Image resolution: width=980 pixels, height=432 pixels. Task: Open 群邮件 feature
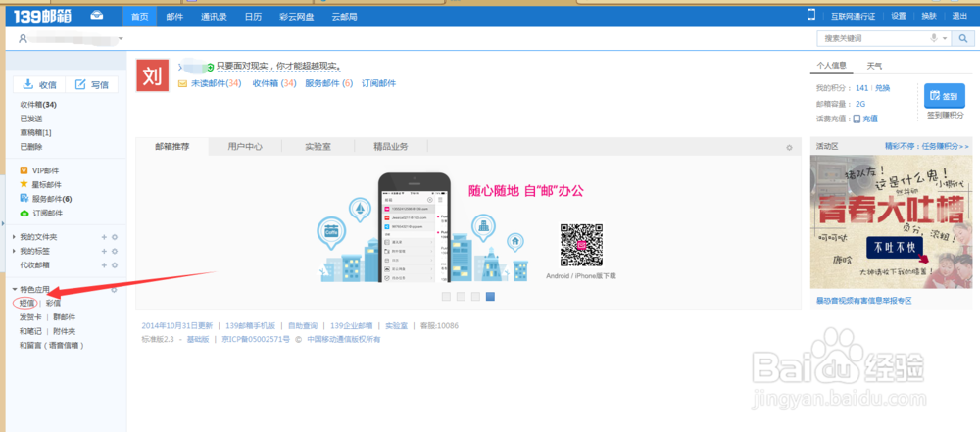pos(65,317)
